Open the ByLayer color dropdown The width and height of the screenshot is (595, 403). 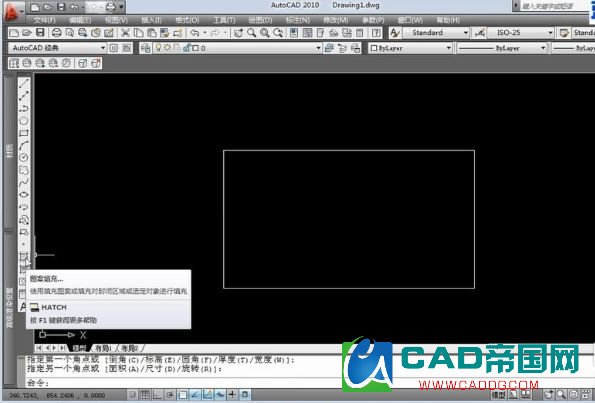pos(411,48)
